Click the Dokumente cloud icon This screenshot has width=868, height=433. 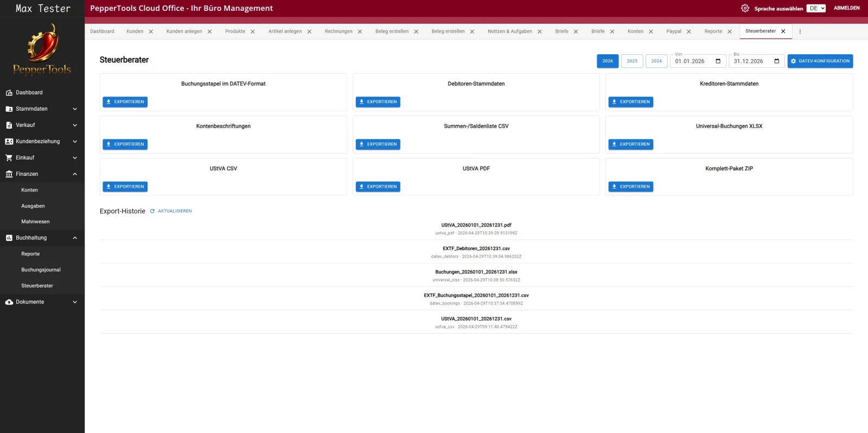click(x=9, y=302)
